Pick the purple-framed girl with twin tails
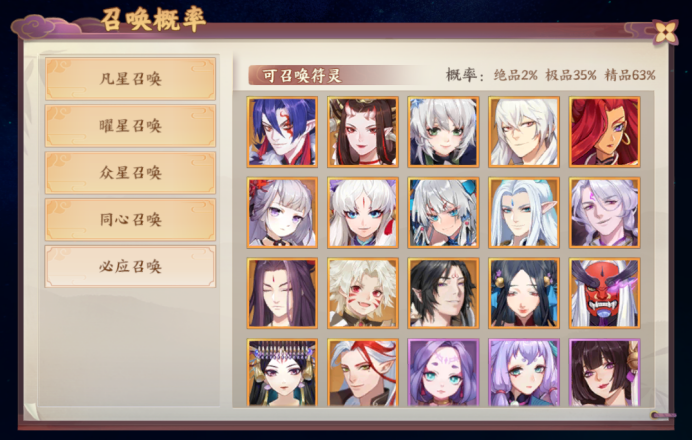 [x=524, y=372]
